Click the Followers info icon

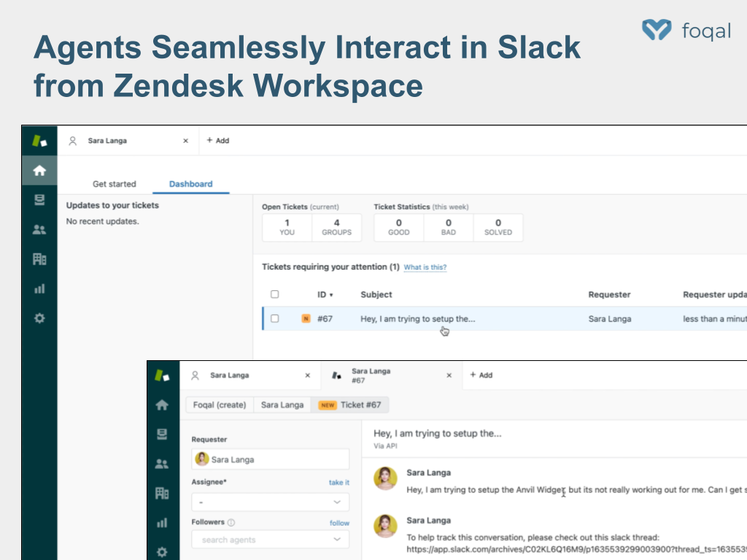231,523
